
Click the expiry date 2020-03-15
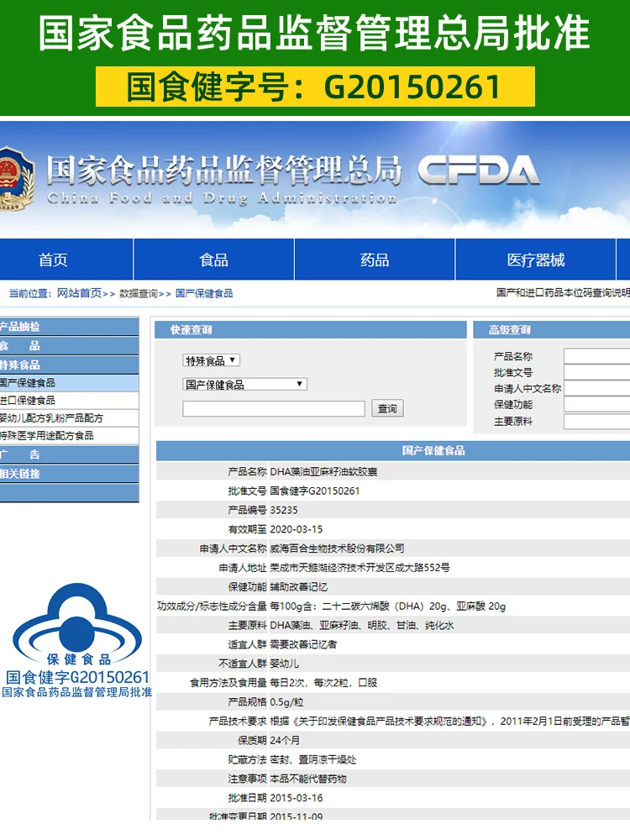click(297, 530)
